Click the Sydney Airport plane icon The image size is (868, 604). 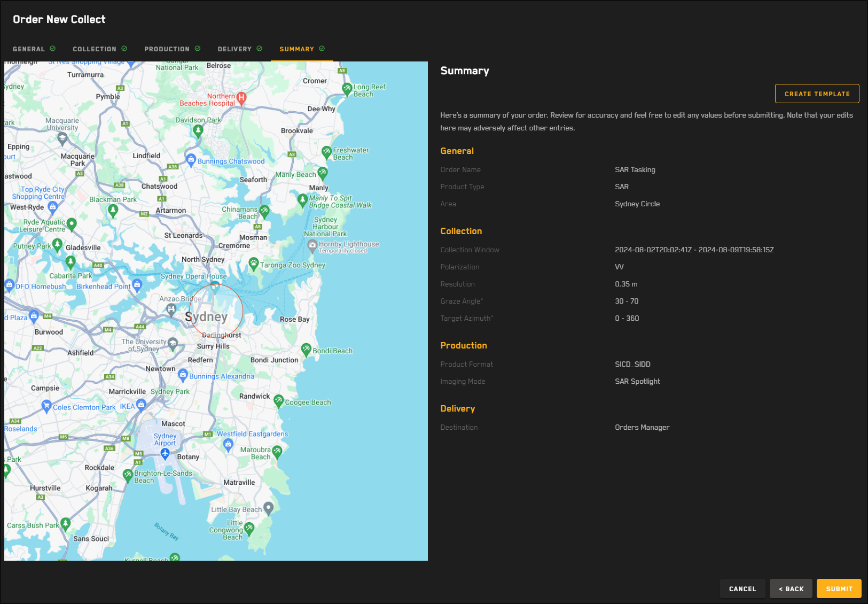point(165,454)
